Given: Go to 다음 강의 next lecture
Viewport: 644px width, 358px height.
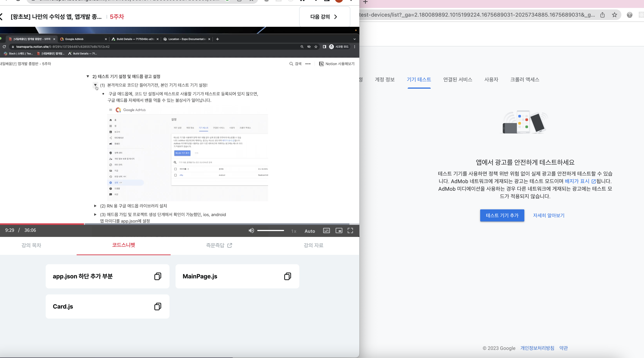Looking at the screenshot, I should [x=324, y=17].
